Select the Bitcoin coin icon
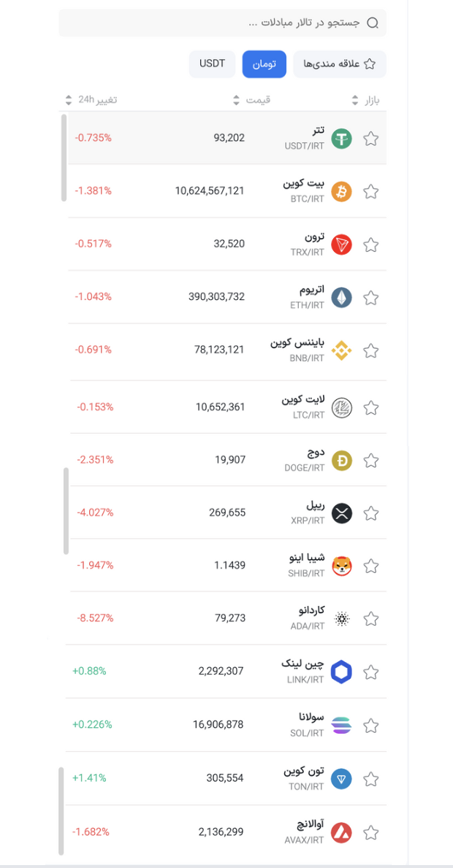Screen dimensions: 453x868 pos(340,191)
